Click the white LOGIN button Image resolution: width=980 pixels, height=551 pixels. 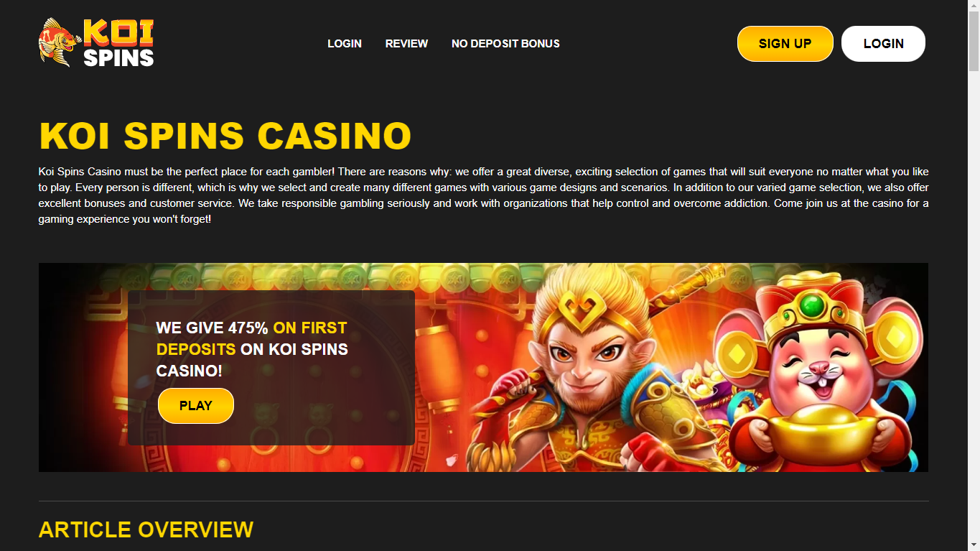[x=883, y=44]
